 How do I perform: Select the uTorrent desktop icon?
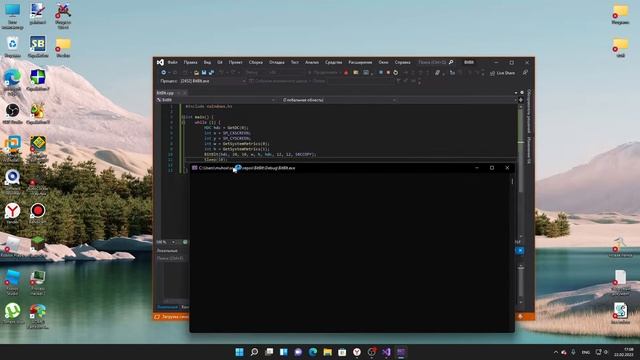point(13,313)
